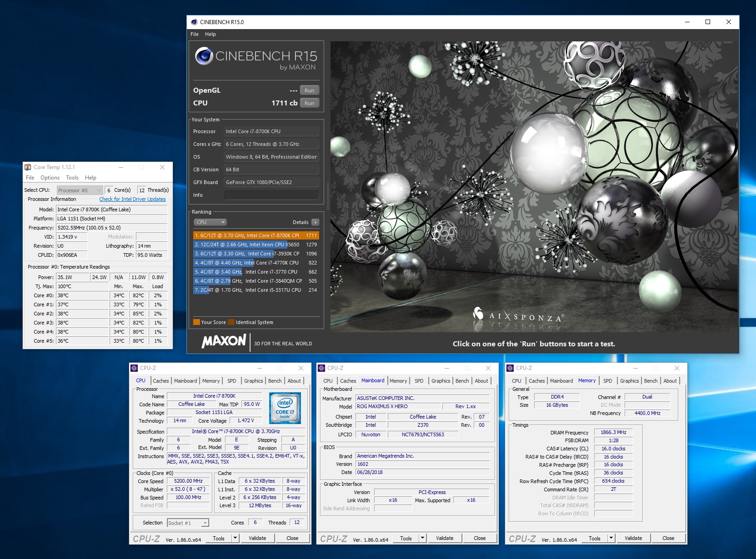The width and height of the screenshot is (756, 559).
Task: Click the CPU-Z icon of the Memory window
Action: [x=510, y=368]
